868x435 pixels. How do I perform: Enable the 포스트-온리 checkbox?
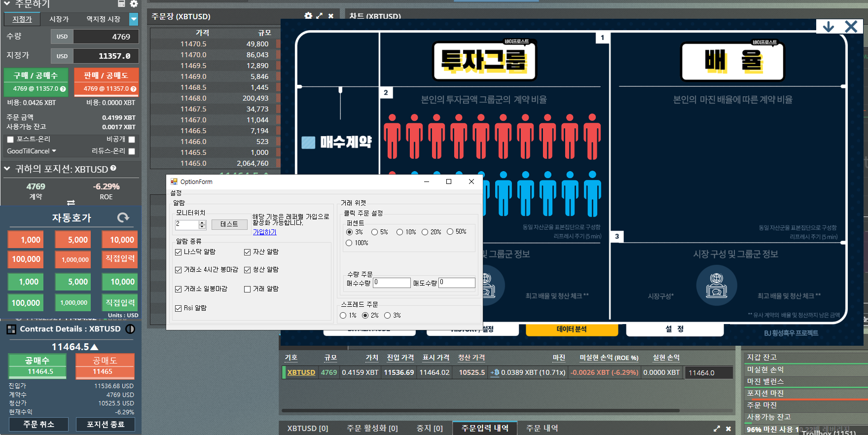(10, 140)
